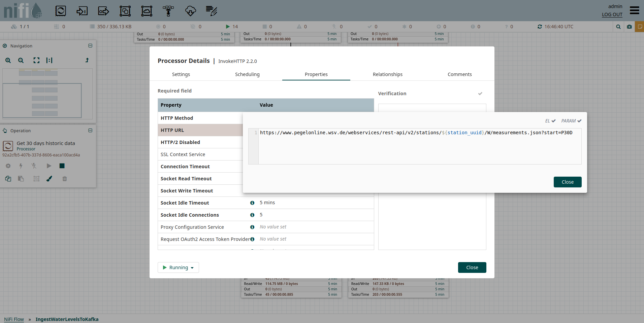Collapse the Operation panel
Screen dimensions: 644x323
tap(90, 131)
